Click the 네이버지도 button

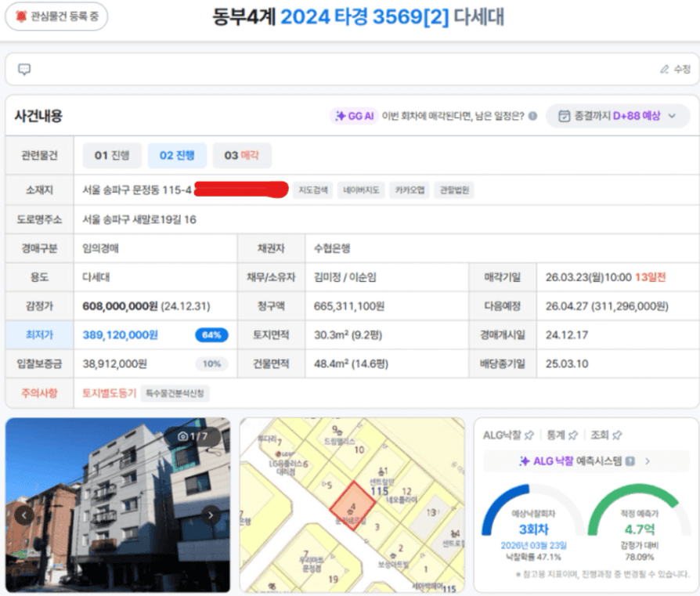360,190
